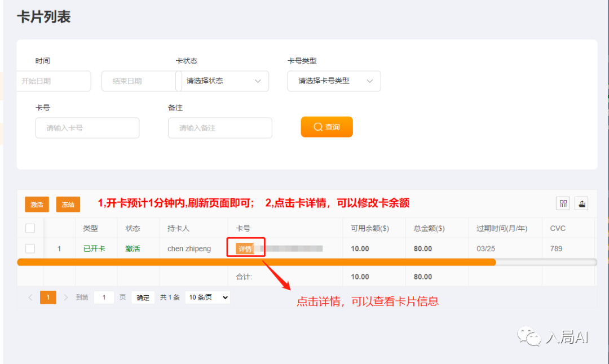Screen dimensions: 609x364
Task: Select page 1 in pagination
Action: click(48, 298)
